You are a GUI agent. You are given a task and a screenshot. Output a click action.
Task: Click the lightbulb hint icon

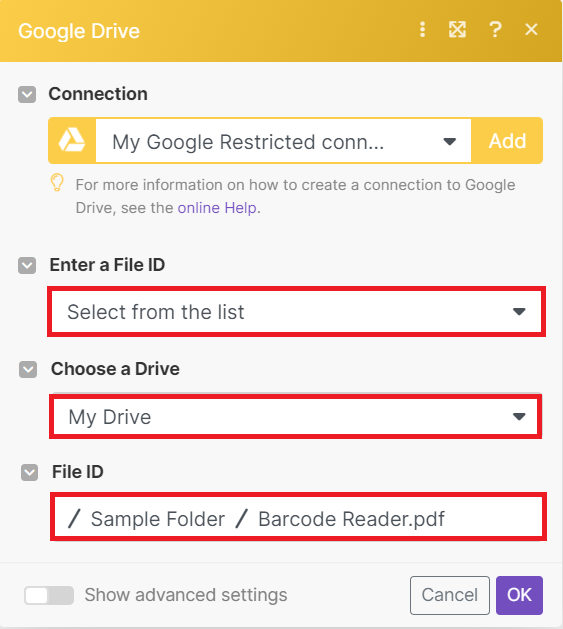(57, 183)
